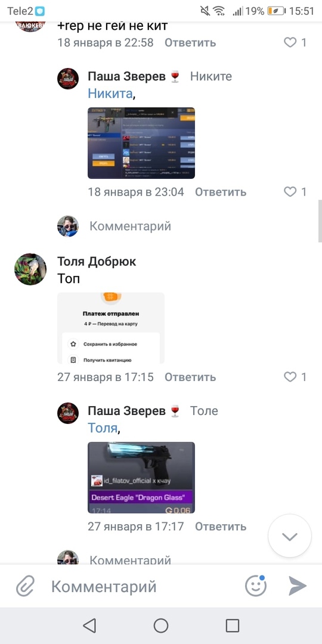Tap the send arrow icon
The width and height of the screenshot is (322, 644).
point(298,586)
